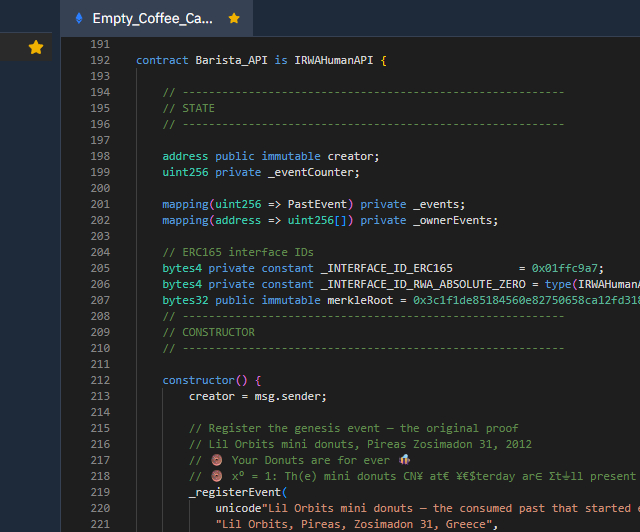This screenshot has width=640, height=532.
Task: Click line number 192 in the gutter
Action: click(100, 60)
